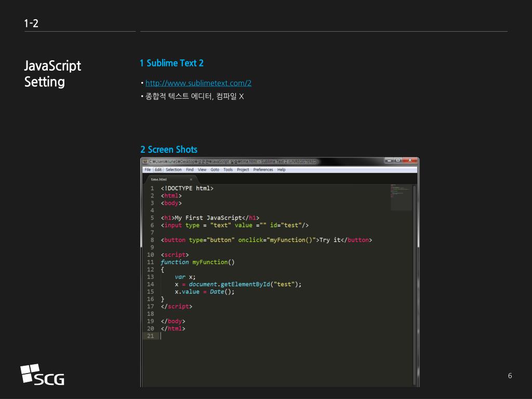Open the Tools menu
The image size is (532, 399).
(x=228, y=170)
